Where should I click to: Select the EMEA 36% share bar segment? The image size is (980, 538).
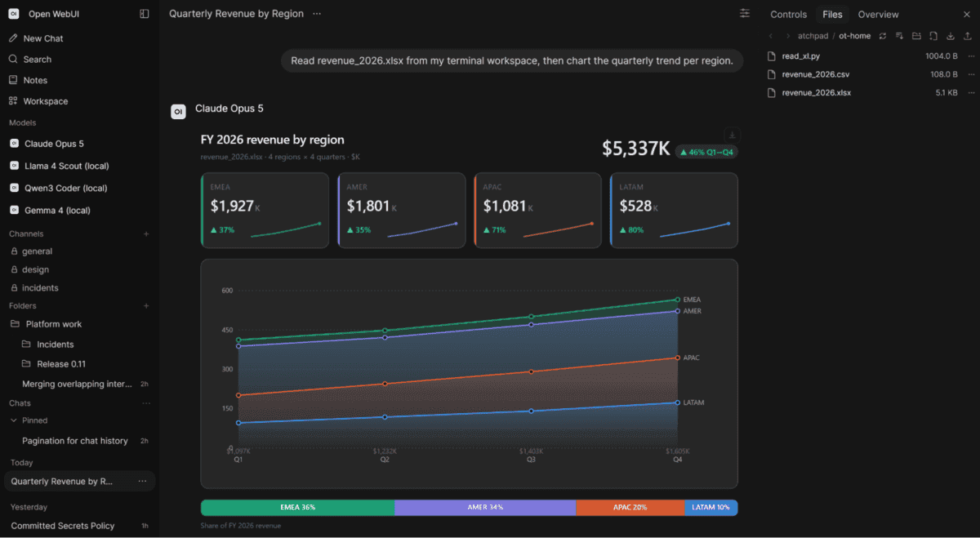point(297,507)
